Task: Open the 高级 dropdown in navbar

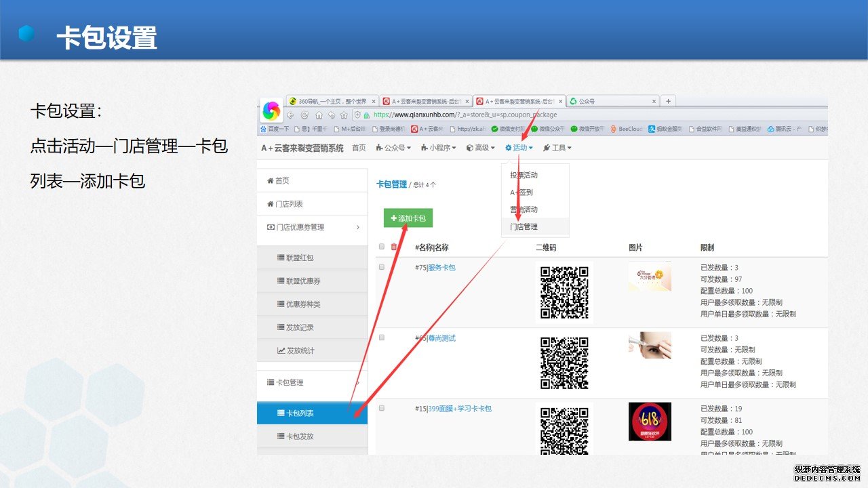Action: [481, 148]
